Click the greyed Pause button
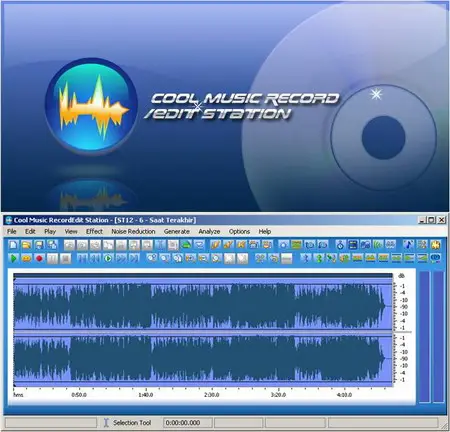This screenshot has width=450, height=432. [x=52, y=258]
